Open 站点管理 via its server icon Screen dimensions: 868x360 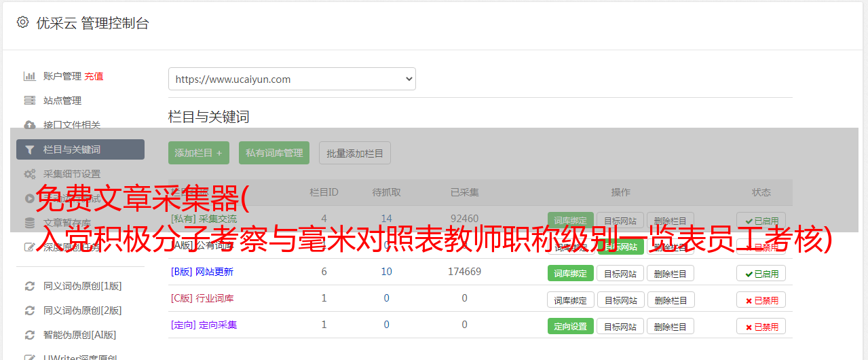pyautogui.click(x=30, y=101)
